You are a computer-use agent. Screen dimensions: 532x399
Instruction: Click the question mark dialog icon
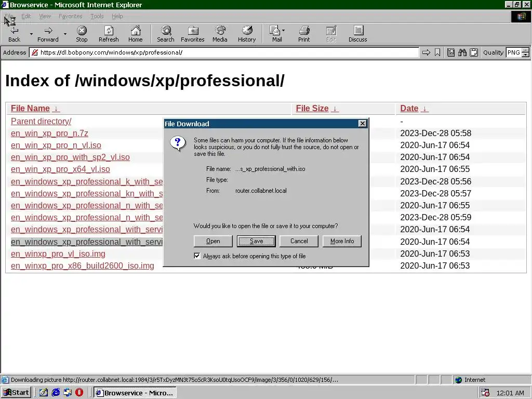coord(178,143)
